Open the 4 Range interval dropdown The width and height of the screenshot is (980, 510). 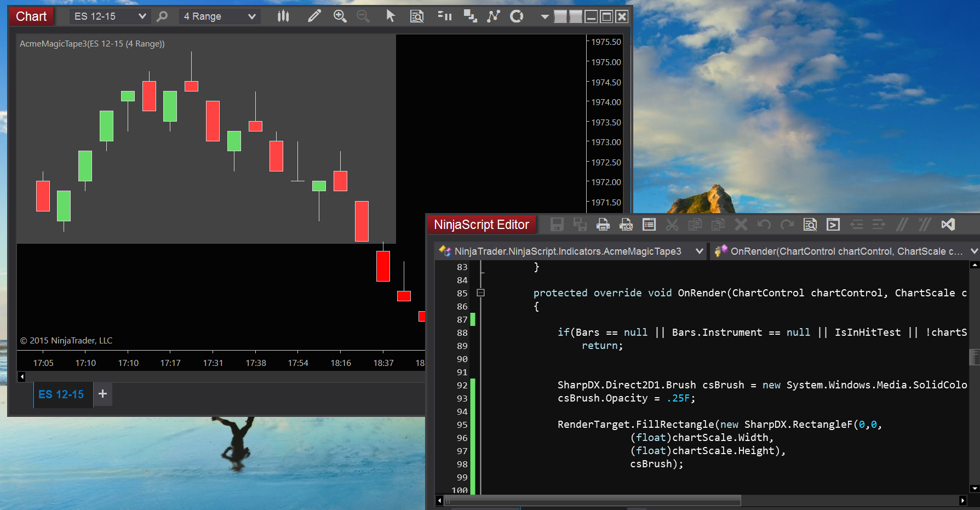click(219, 16)
